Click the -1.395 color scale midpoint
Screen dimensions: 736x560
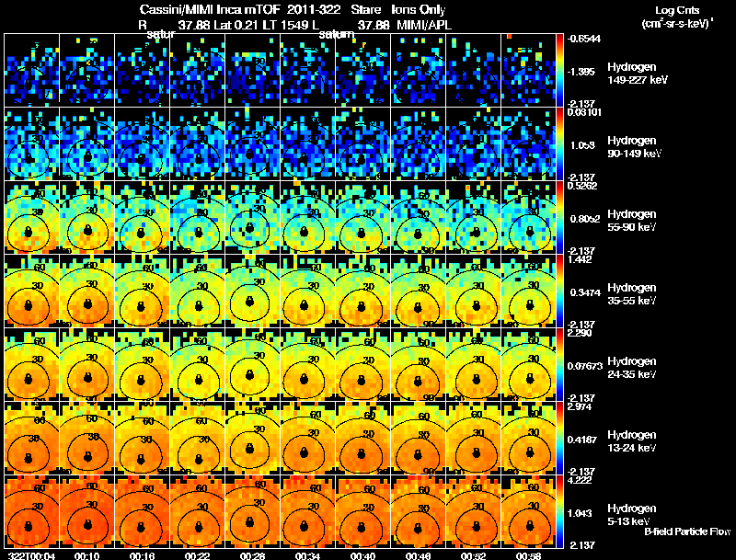coord(581,72)
